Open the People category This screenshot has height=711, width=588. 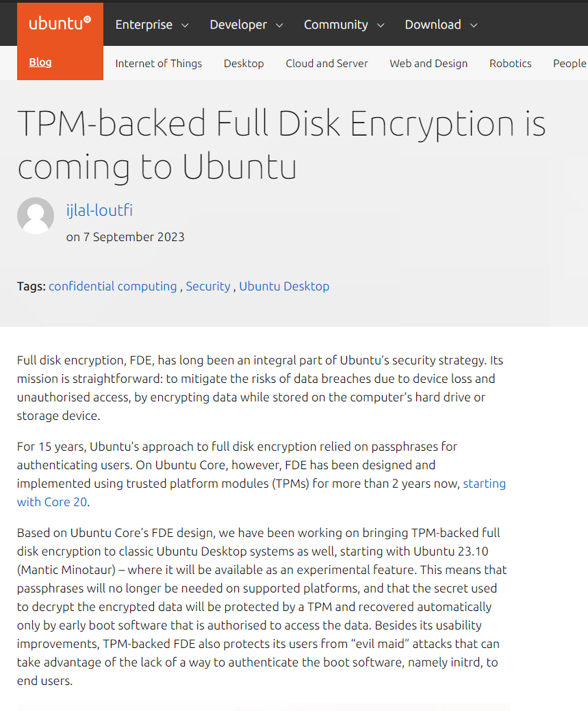point(569,64)
